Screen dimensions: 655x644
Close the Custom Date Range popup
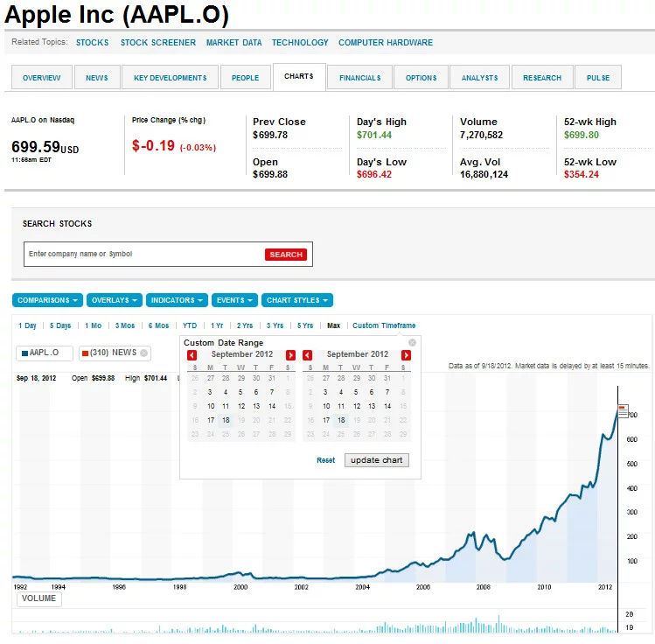point(413,341)
